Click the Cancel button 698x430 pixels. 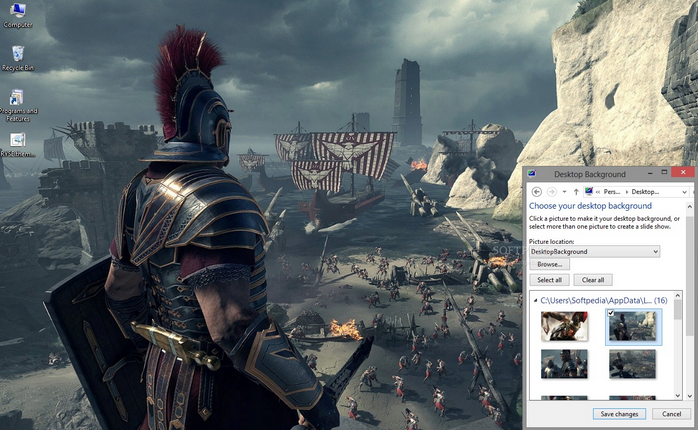pos(671,414)
